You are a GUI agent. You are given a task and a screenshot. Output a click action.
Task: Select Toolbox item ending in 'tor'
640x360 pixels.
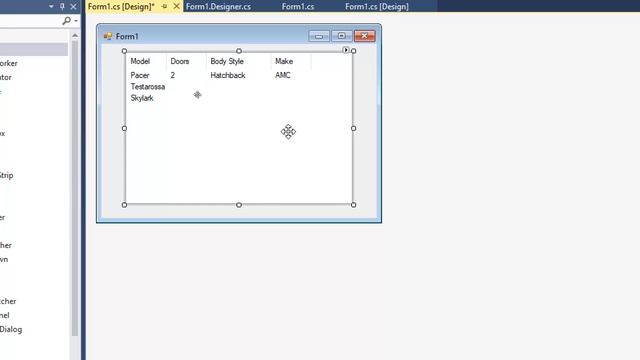pos(6,77)
